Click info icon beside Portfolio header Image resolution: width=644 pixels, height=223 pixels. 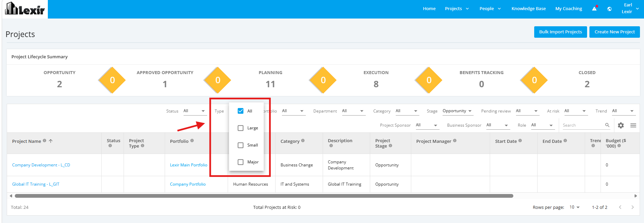click(192, 141)
